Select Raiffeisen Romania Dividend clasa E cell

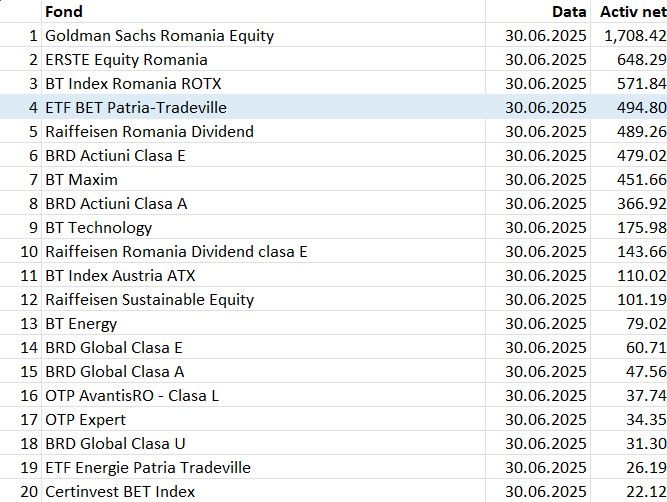[x=263, y=251]
